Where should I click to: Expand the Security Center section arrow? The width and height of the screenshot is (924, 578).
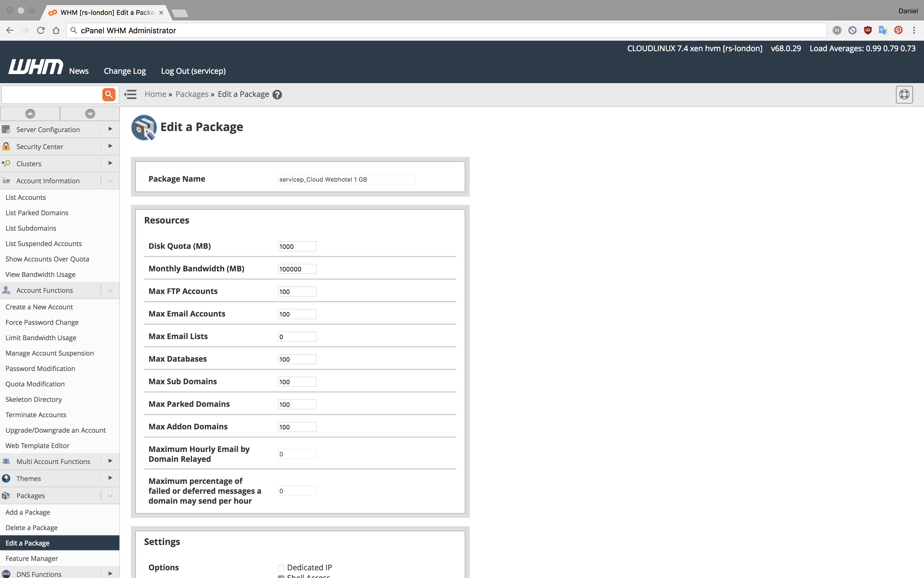tap(110, 146)
